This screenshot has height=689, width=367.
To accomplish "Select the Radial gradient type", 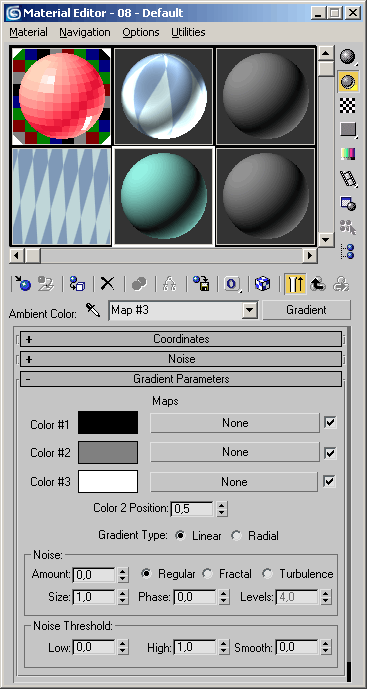I will click(237, 536).
